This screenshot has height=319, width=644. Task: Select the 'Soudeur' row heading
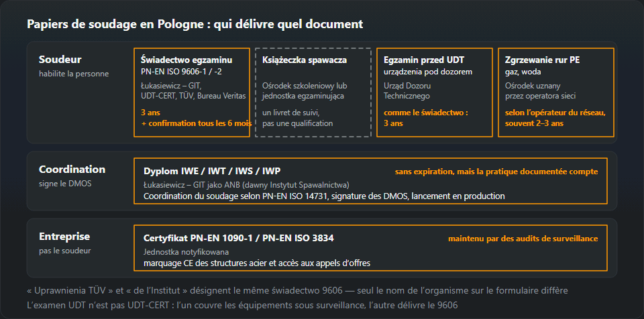[60, 60]
